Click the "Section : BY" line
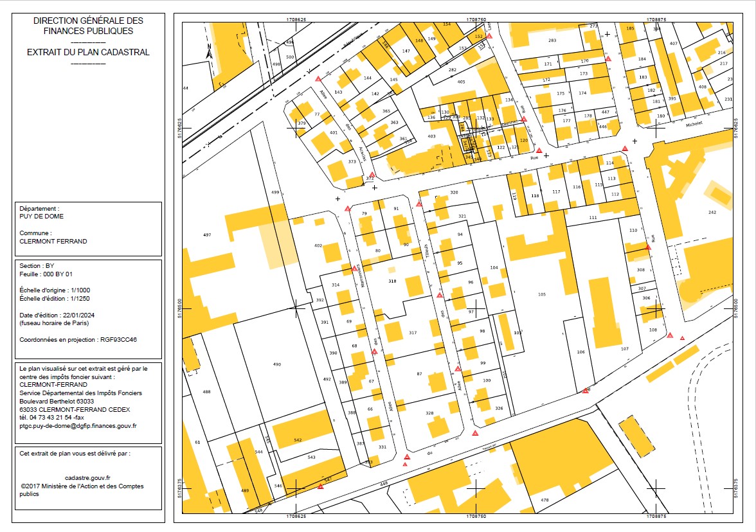The image size is (756, 532). pyautogui.click(x=37, y=266)
